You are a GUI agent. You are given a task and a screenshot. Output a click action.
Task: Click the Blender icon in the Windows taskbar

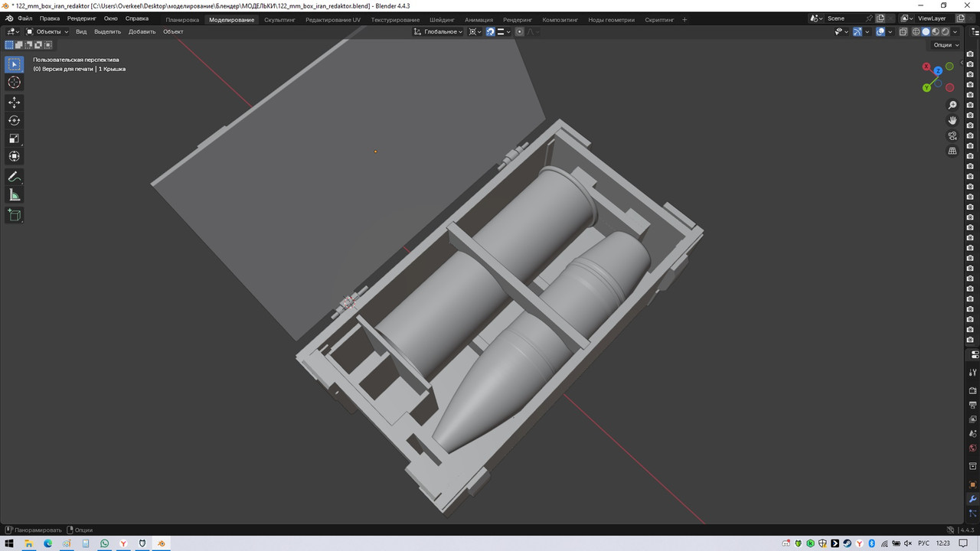click(162, 543)
